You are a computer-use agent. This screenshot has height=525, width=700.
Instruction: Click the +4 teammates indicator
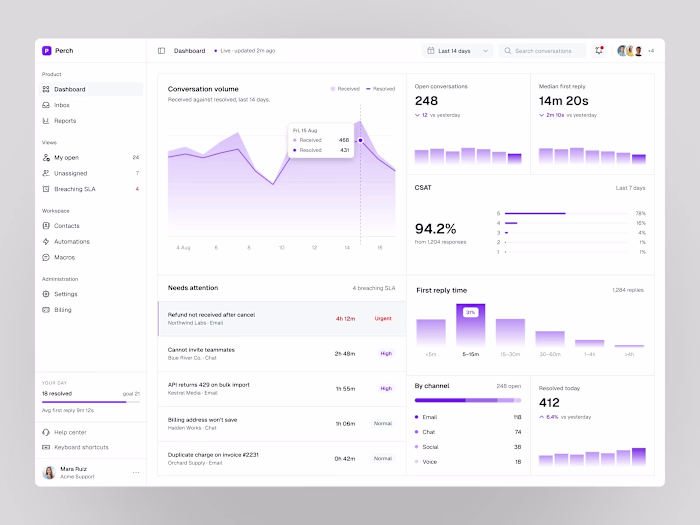pyautogui.click(x=651, y=51)
